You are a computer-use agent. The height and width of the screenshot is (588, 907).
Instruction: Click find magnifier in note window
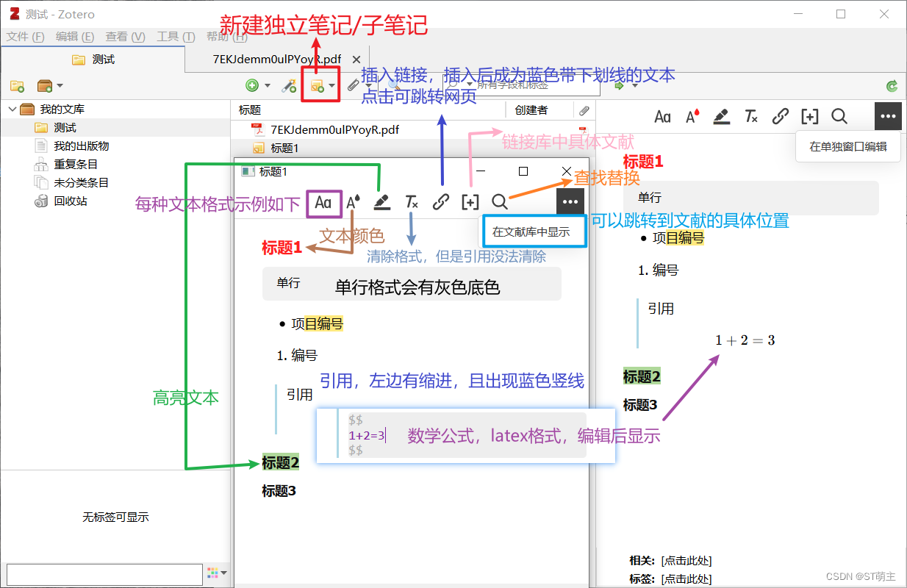pos(500,202)
